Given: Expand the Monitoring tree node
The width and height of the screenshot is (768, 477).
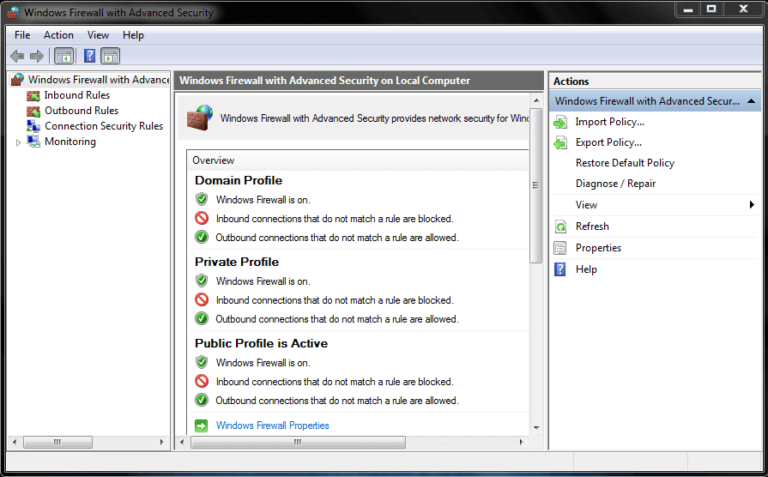Looking at the screenshot, I should coord(18,142).
